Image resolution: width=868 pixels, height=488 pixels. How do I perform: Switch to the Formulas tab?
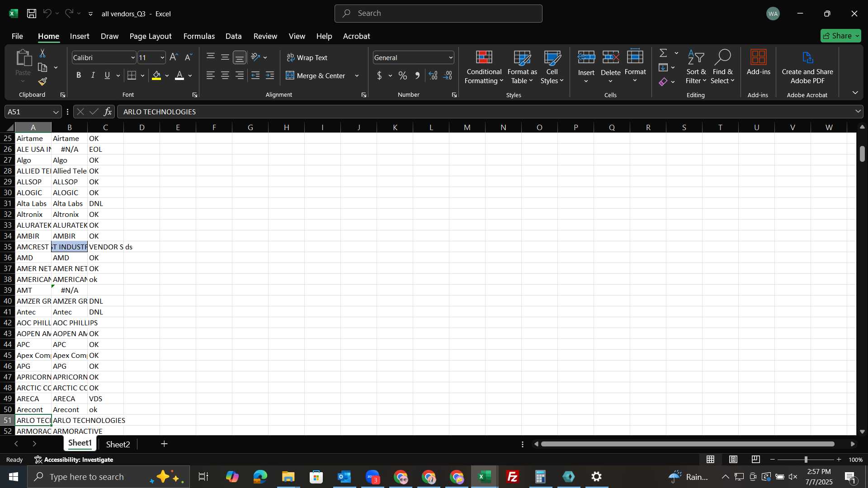(199, 36)
